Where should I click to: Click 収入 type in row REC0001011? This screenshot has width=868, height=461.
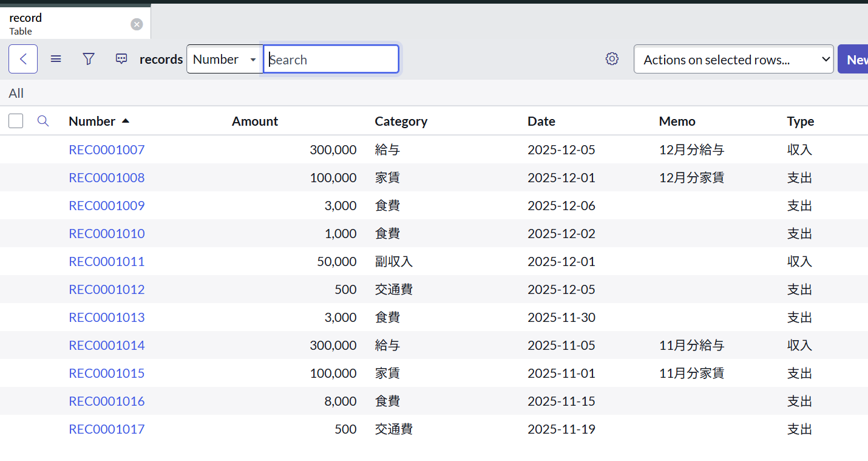tap(799, 261)
